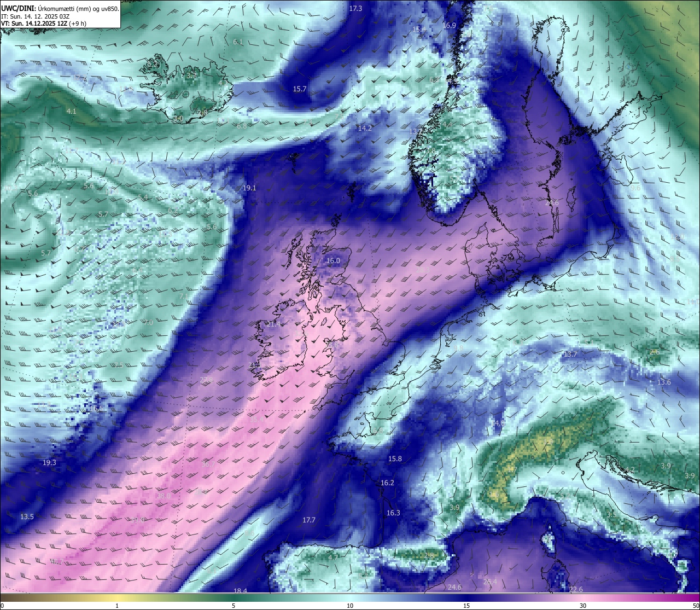700x610 pixels.
Task: Click the 16.2 value on the French coast
Action: coord(387,483)
